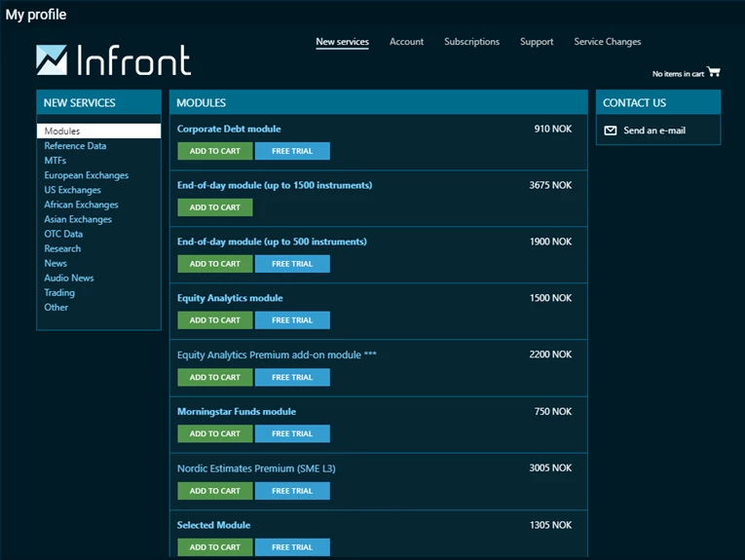Start free trial for Nordic Estimates Premium
745x560 pixels.
click(x=292, y=491)
